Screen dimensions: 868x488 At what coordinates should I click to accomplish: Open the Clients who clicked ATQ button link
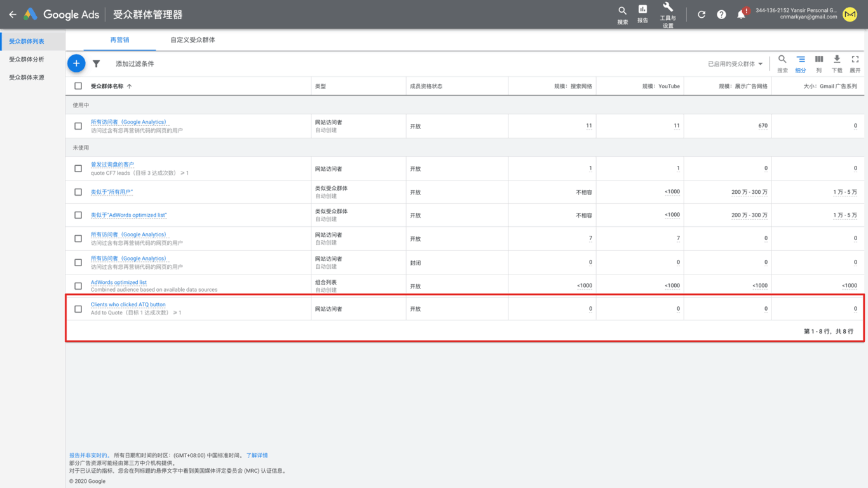point(128,304)
